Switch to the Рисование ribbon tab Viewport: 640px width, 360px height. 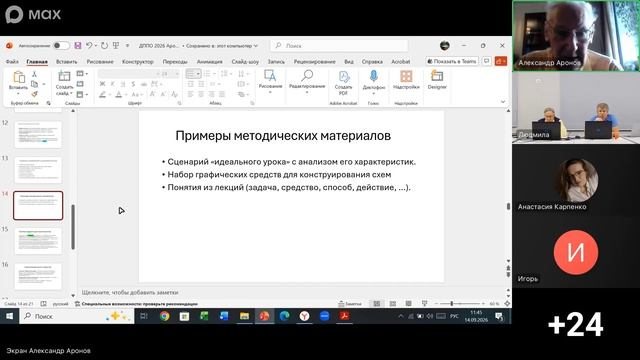(100, 62)
